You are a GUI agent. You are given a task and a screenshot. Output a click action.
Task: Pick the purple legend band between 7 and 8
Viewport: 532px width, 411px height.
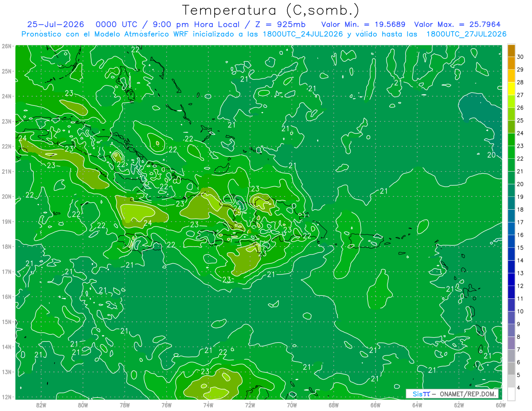tap(511, 343)
